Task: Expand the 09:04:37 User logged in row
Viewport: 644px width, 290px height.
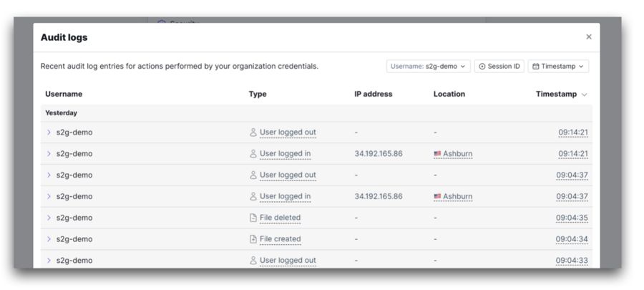Action: coord(49,196)
